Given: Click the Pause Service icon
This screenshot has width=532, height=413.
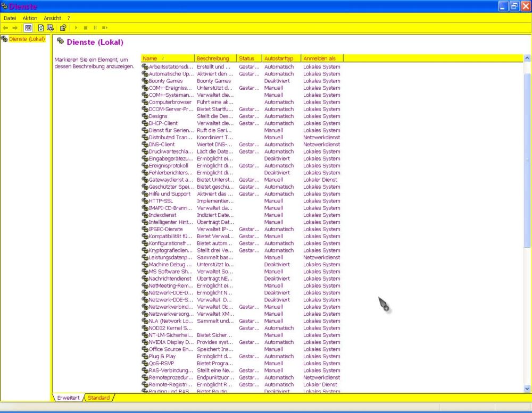Looking at the screenshot, I should 95,28.
